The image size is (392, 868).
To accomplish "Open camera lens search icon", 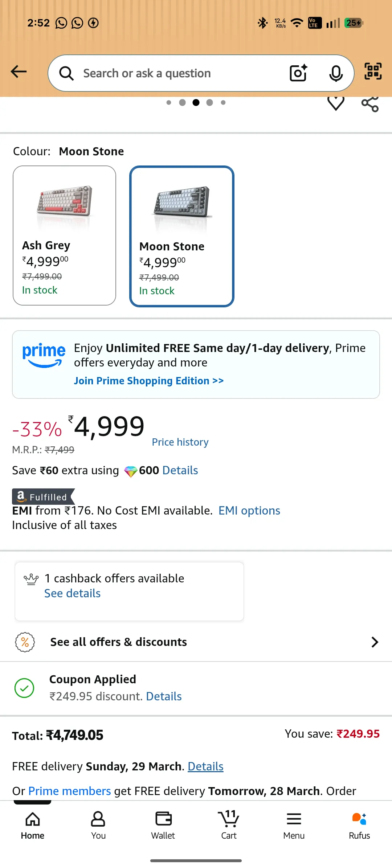I will (x=298, y=73).
